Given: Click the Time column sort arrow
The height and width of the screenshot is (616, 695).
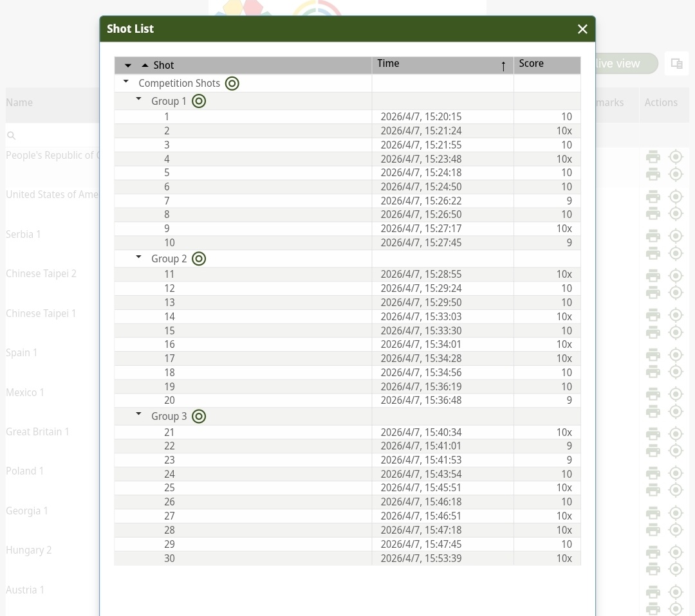Looking at the screenshot, I should [503, 66].
